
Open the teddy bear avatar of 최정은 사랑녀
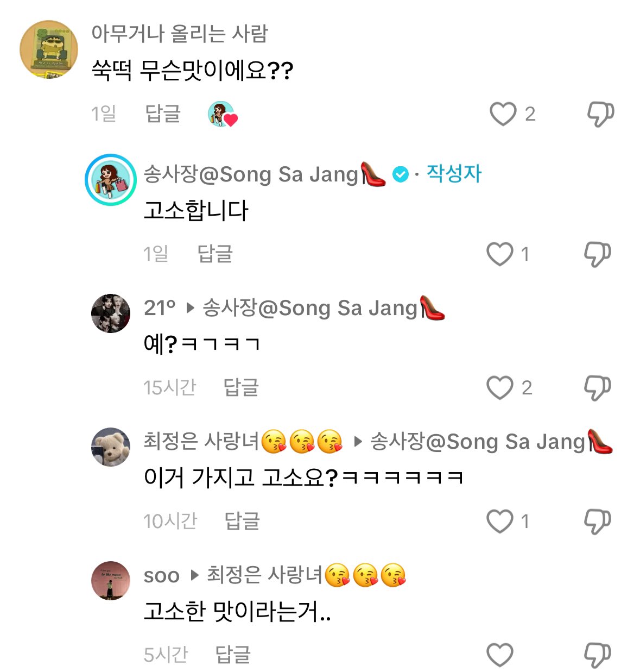pyautogui.click(x=111, y=447)
